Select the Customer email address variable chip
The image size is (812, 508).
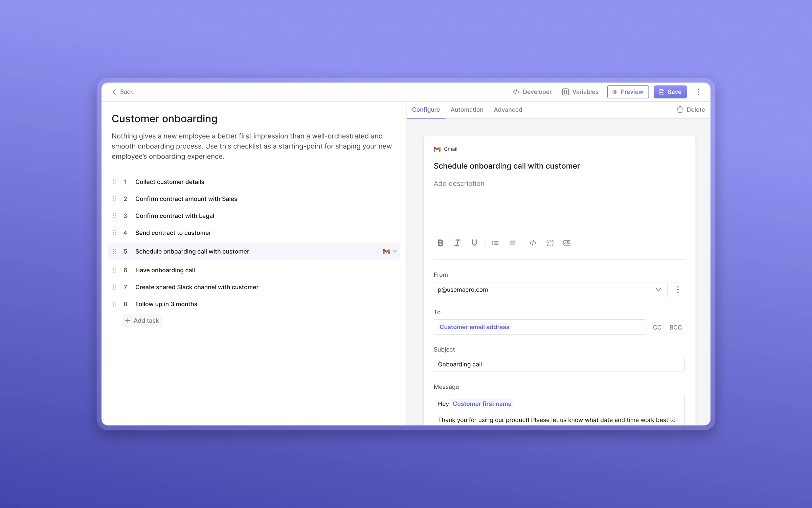click(x=474, y=327)
